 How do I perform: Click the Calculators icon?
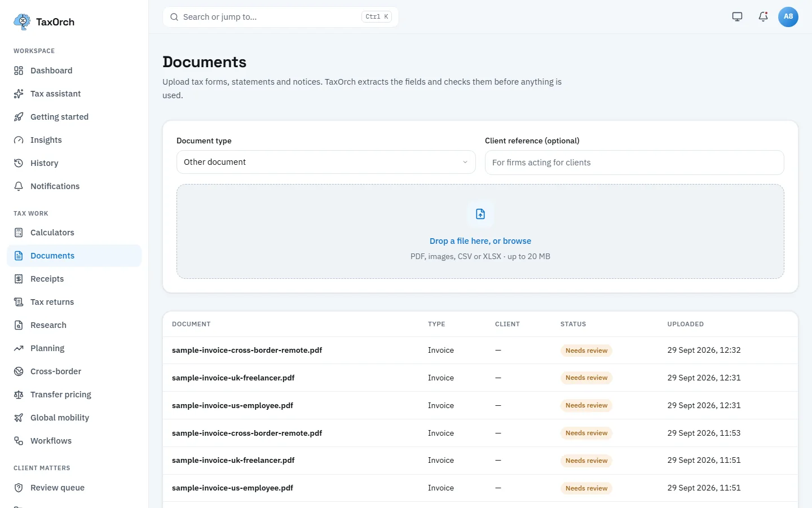(x=19, y=233)
